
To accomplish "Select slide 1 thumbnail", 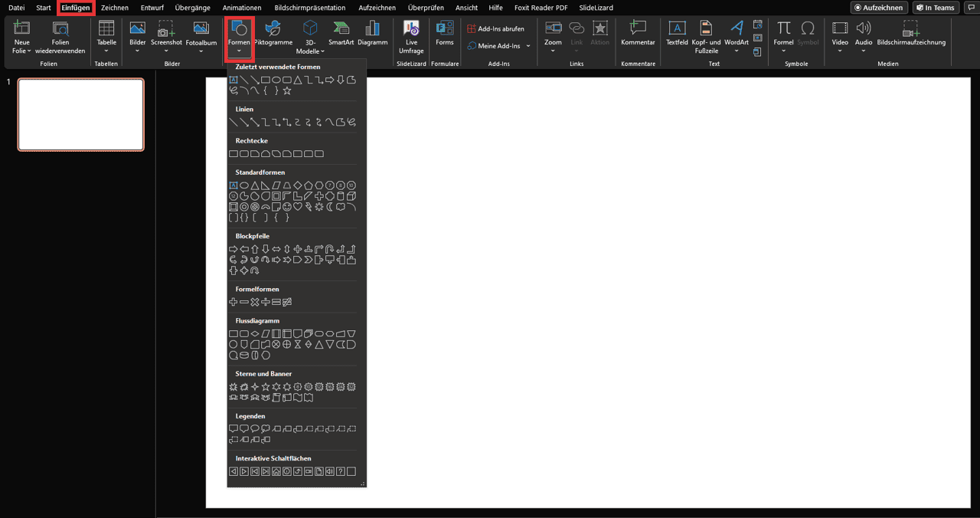I will point(81,115).
